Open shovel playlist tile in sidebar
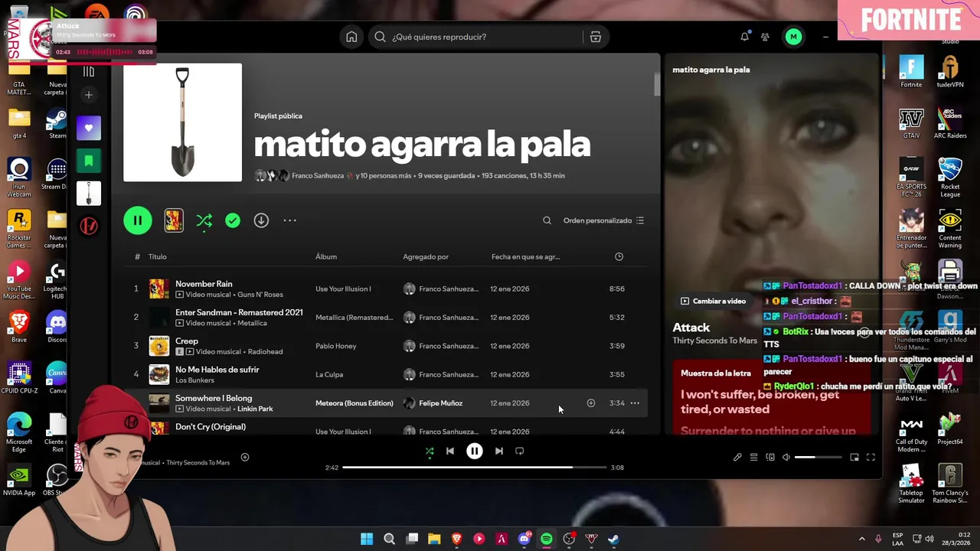The image size is (980, 551). click(x=89, y=194)
